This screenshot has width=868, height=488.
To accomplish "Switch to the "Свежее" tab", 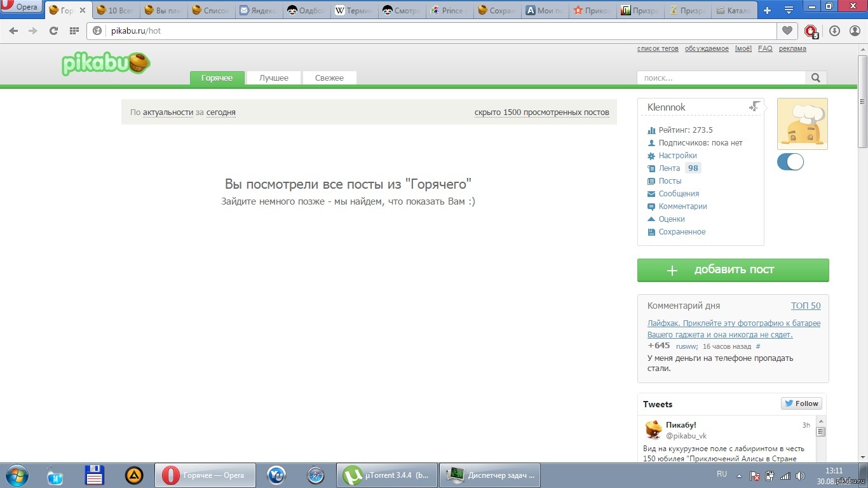I will tap(329, 78).
